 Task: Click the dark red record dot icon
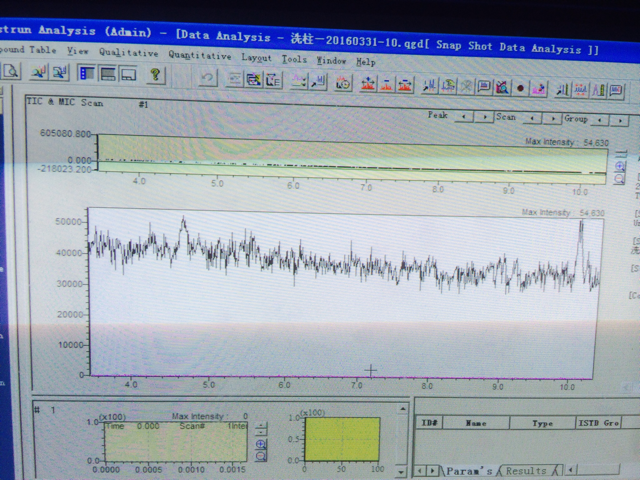pos(520,88)
